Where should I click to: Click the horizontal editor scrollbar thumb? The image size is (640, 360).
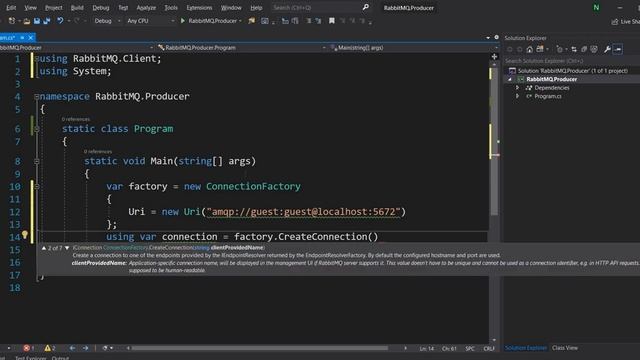260,348
